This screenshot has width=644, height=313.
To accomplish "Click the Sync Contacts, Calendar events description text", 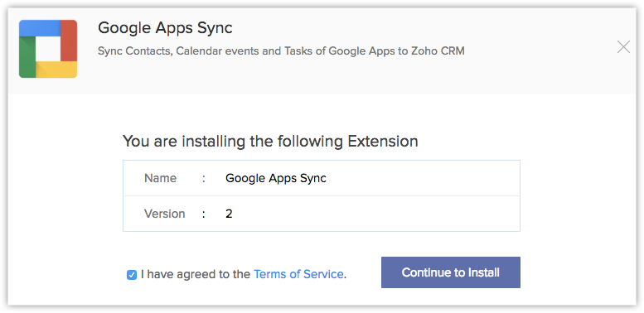I will coord(281,51).
